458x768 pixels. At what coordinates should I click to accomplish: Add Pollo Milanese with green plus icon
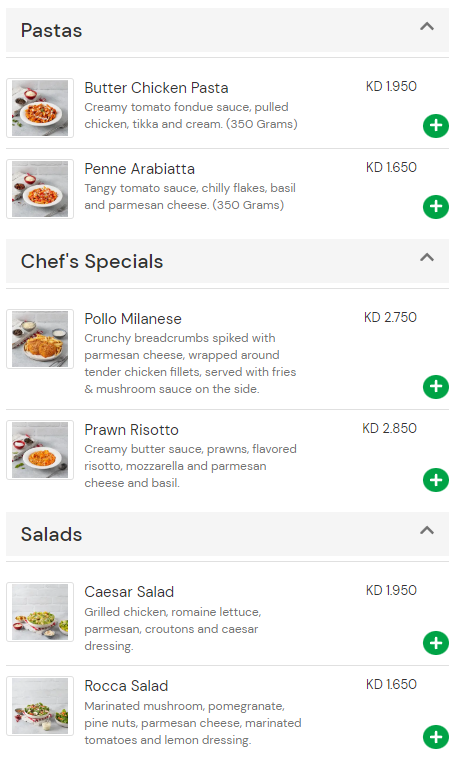[435, 387]
